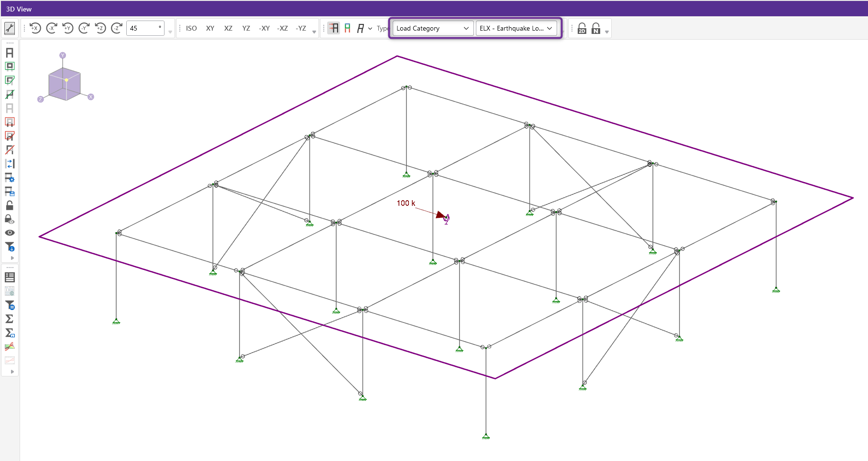Screen dimensions: 868x461
Task: Rotate view about positive Y axis
Action: [68, 28]
